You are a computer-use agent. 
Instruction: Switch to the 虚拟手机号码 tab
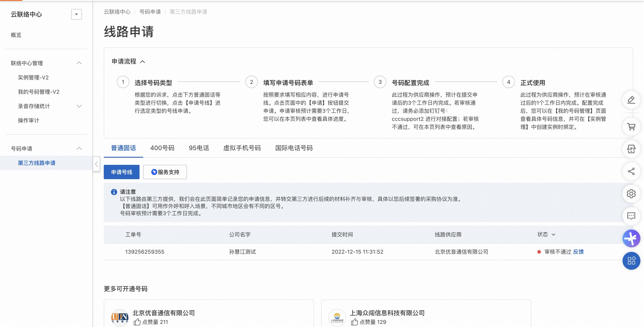pyautogui.click(x=242, y=148)
